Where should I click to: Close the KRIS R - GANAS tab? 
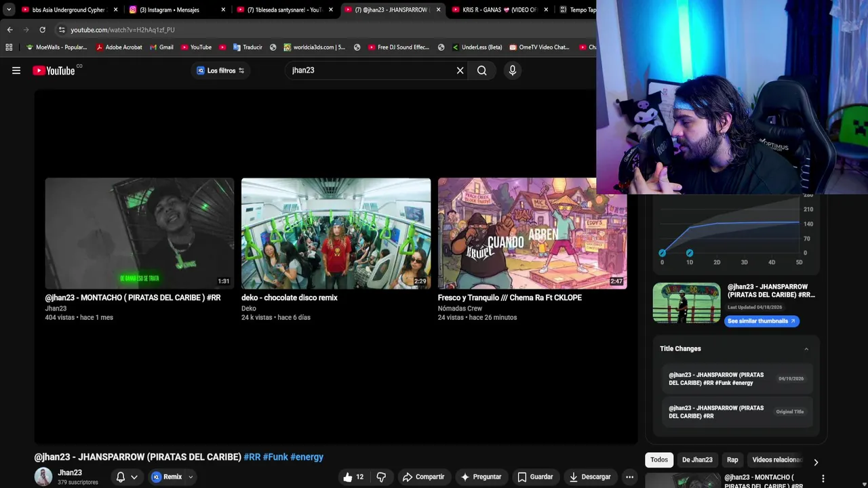point(546,9)
